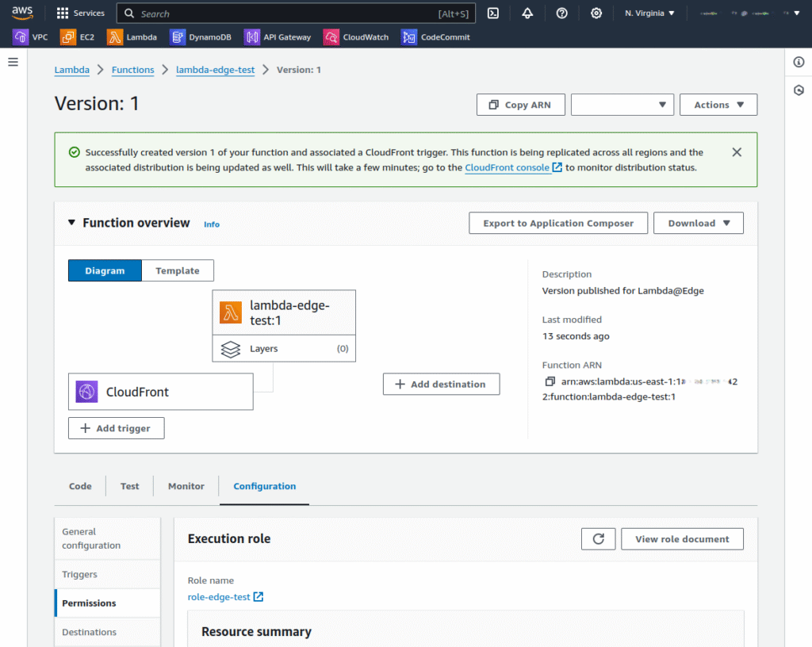This screenshot has width=812, height=647.
Task: Open the notifications bell icon
Action: [527, 13]
